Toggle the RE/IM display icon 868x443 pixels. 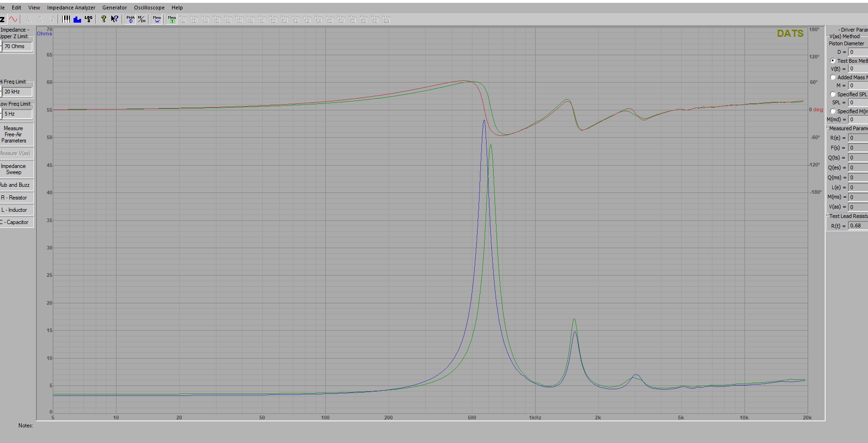tap(141, 19)
